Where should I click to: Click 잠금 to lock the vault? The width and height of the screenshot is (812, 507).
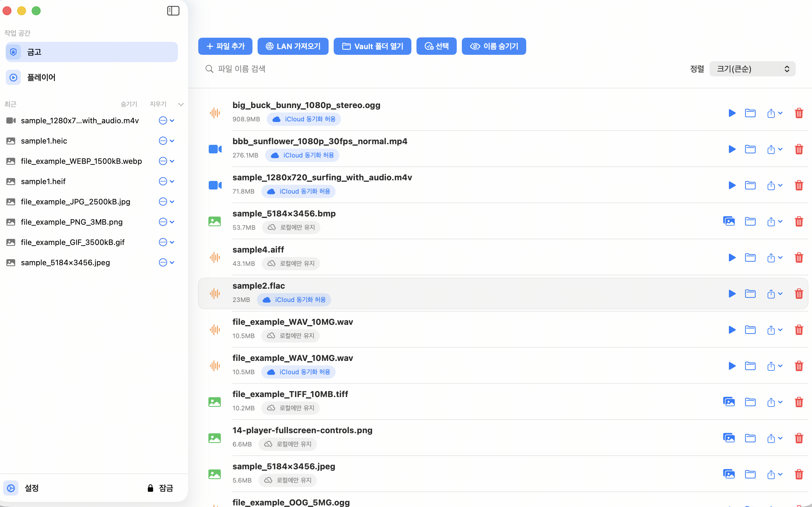point(160,488)
